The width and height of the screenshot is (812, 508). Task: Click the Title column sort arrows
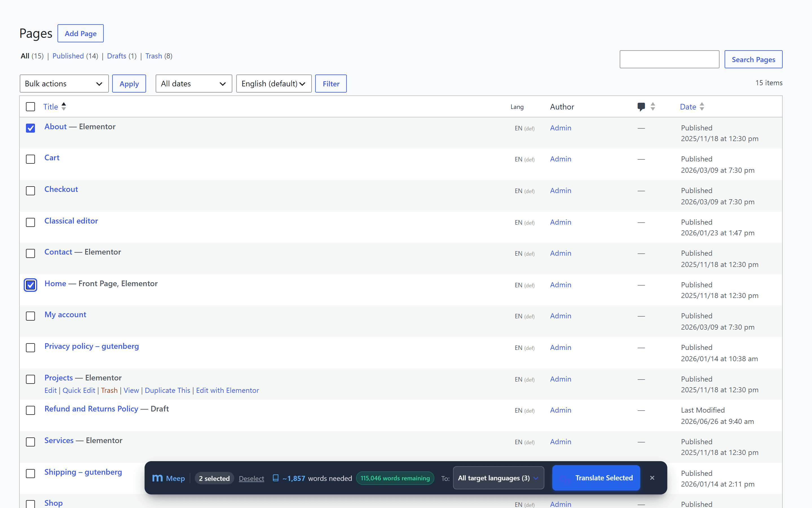pos(64,106)
